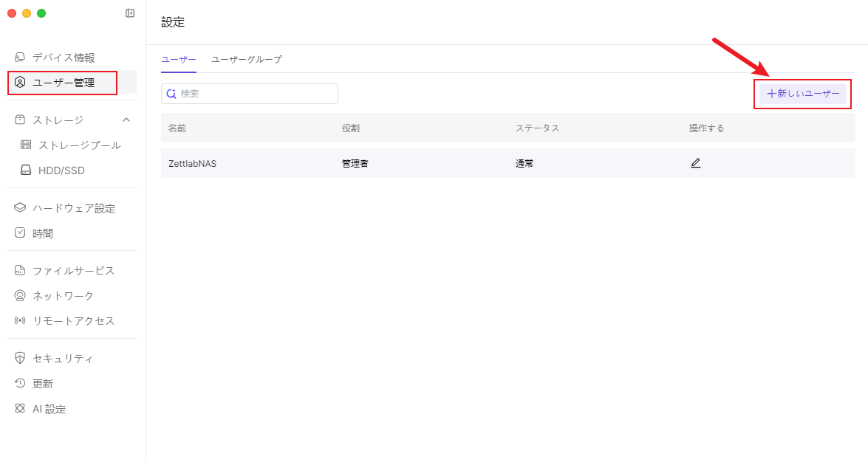Go to ハードウェア設定

[x=74, y=208]
